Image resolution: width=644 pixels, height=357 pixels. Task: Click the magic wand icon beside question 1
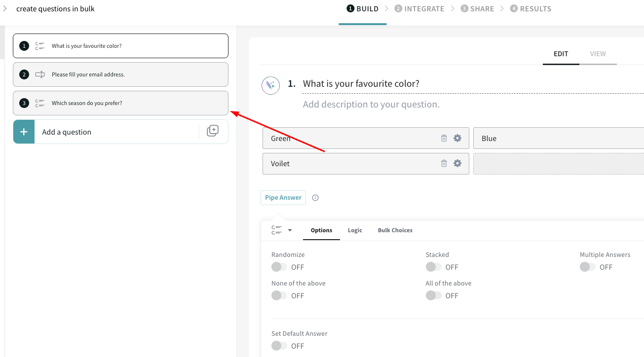point(270,85)
